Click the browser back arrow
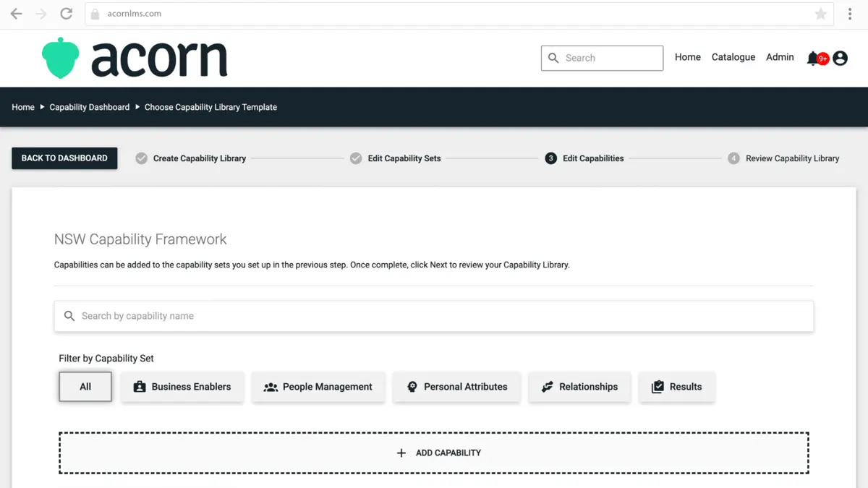Image resolution: width=868 pixels, height=488 pixels. 16,14
